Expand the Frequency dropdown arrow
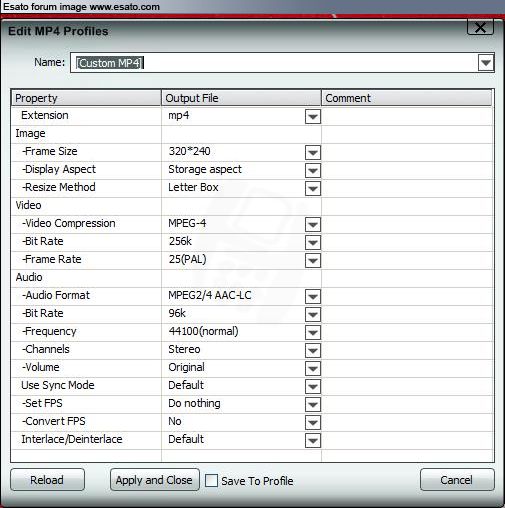This screenshot has height=508, width=505. (313, 333)
